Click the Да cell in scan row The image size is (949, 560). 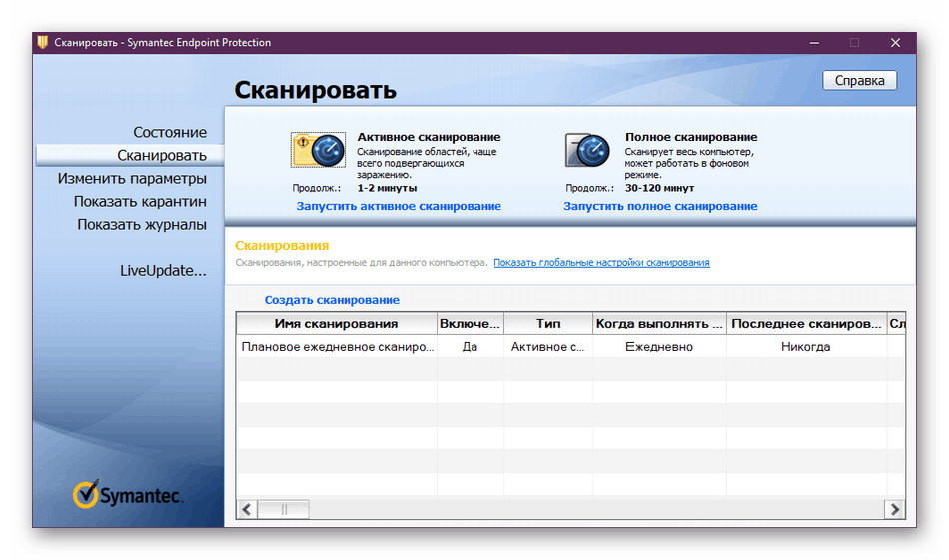[x=471, y=347]
